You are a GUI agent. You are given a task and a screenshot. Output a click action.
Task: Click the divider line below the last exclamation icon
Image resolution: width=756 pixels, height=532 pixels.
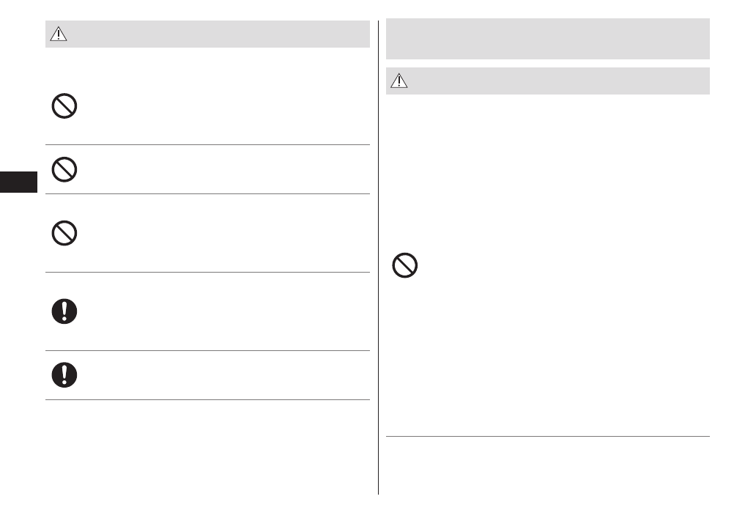(x=207, y=399)
